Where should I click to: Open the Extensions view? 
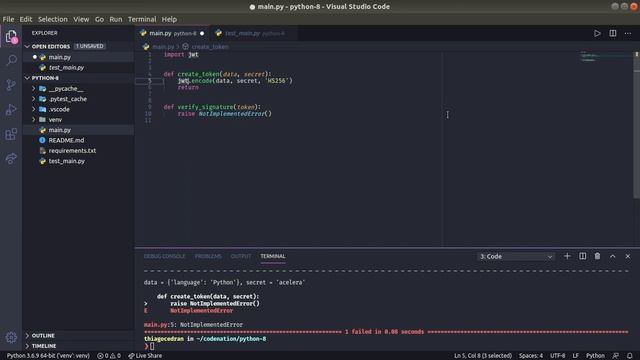[x=11, y=134]
